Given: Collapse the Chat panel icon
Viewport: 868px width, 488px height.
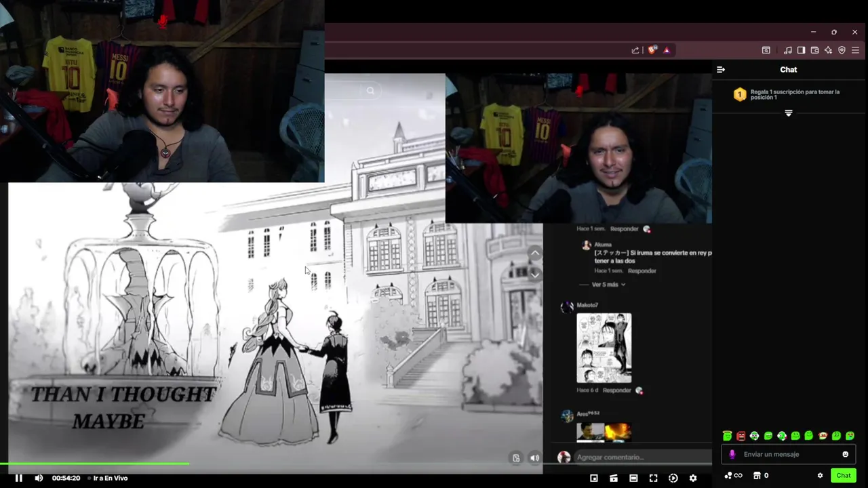Looking at the screenshot, I should coord(721,70).
